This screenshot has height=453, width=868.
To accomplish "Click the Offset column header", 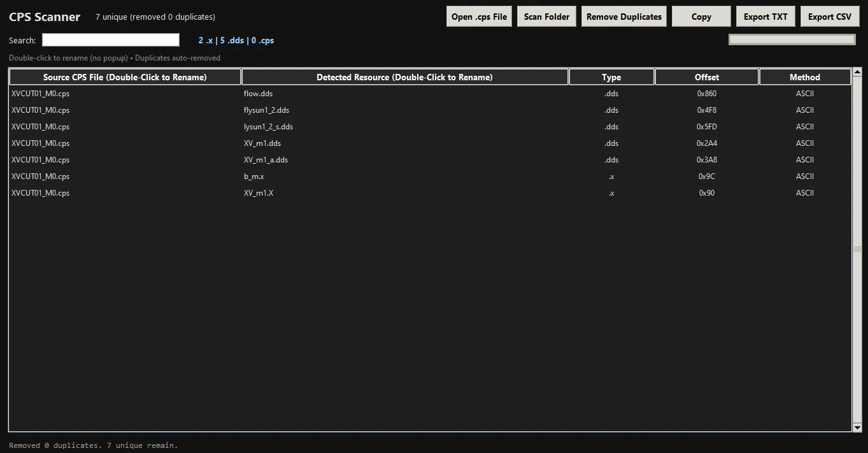I will [707, 77].
